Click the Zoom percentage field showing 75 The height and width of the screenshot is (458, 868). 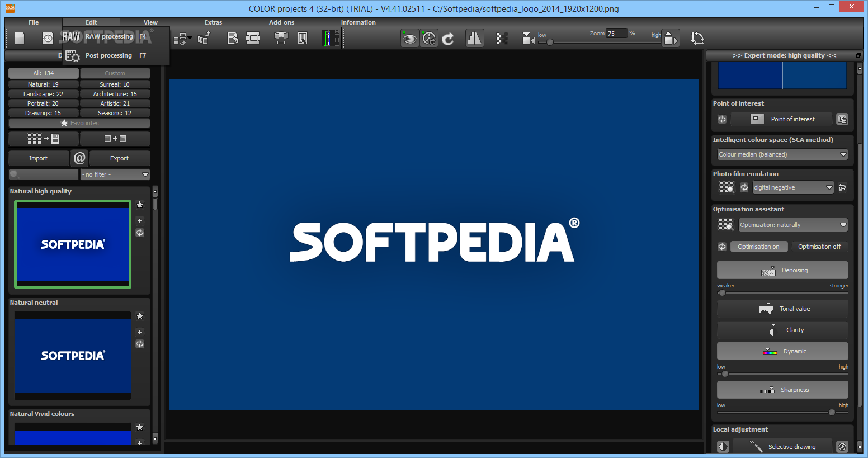click(x=617, y=34)
